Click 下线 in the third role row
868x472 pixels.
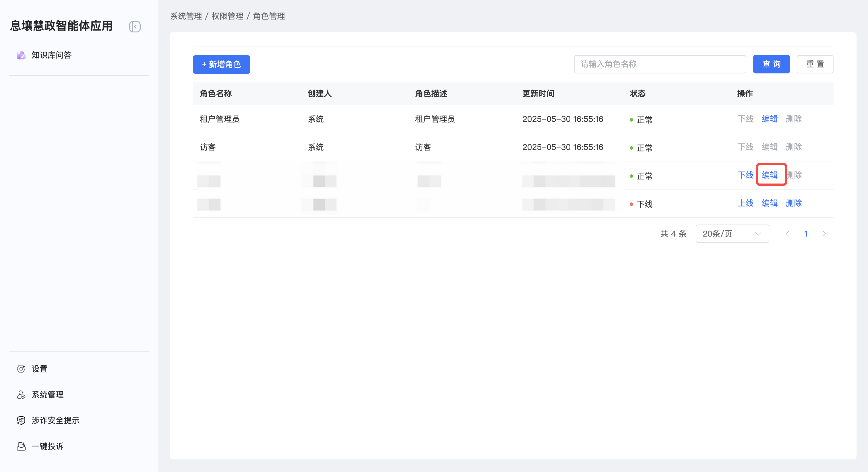point(745,175)
